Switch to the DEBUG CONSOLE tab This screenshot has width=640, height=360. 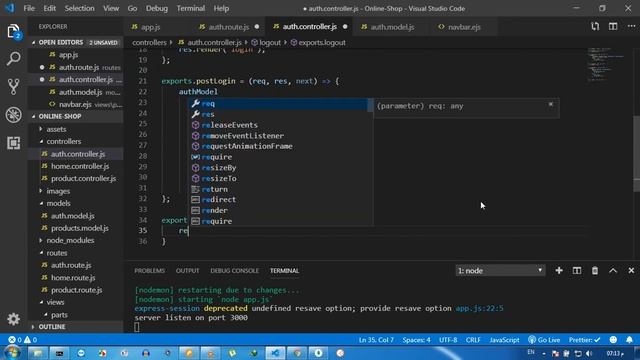(234, 271)
